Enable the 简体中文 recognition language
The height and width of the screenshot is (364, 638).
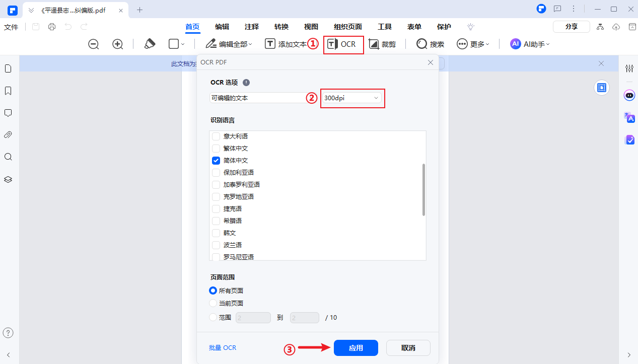click(216, 160)
